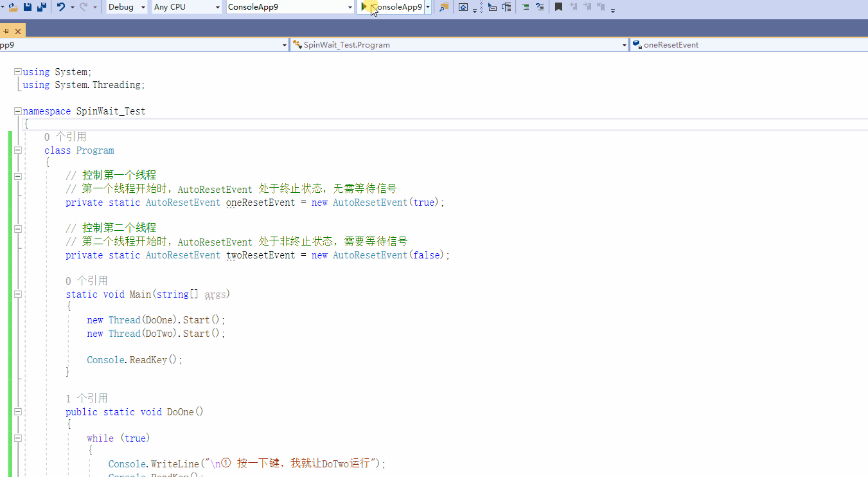Click the Save file icon
This screenshot has width=868, height=477.
pos(28,7)
